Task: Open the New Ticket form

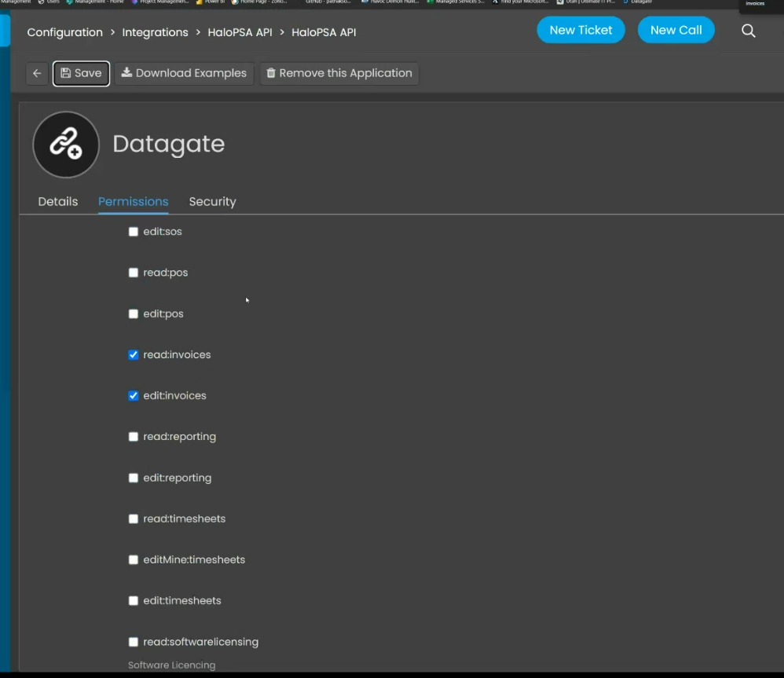Action: tap(581, 30)
